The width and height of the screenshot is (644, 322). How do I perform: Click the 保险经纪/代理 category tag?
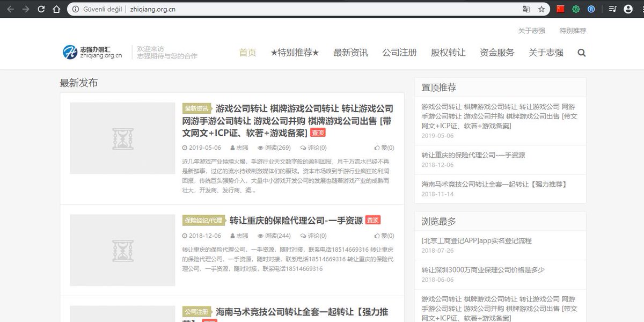(x=203, y=221)
